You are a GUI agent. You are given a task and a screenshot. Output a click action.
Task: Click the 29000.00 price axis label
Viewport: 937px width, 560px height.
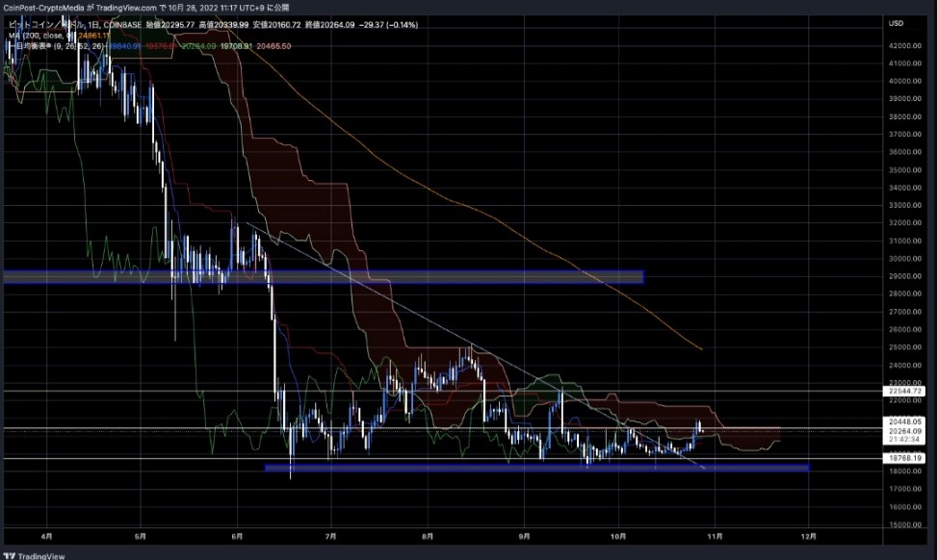(905, 276)
